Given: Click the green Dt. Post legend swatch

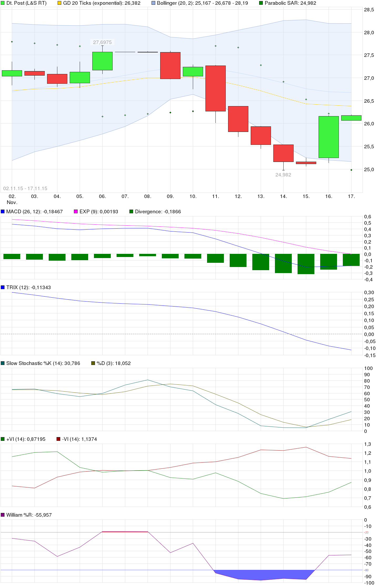Looking at the screenshot, I should pos(3,3).
